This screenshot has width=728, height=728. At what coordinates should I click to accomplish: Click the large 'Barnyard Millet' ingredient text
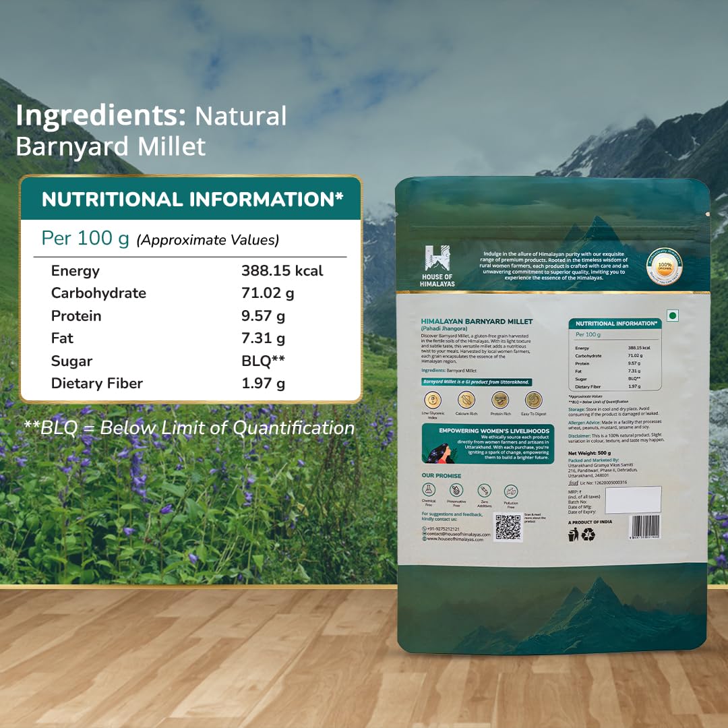click(111, 147)
